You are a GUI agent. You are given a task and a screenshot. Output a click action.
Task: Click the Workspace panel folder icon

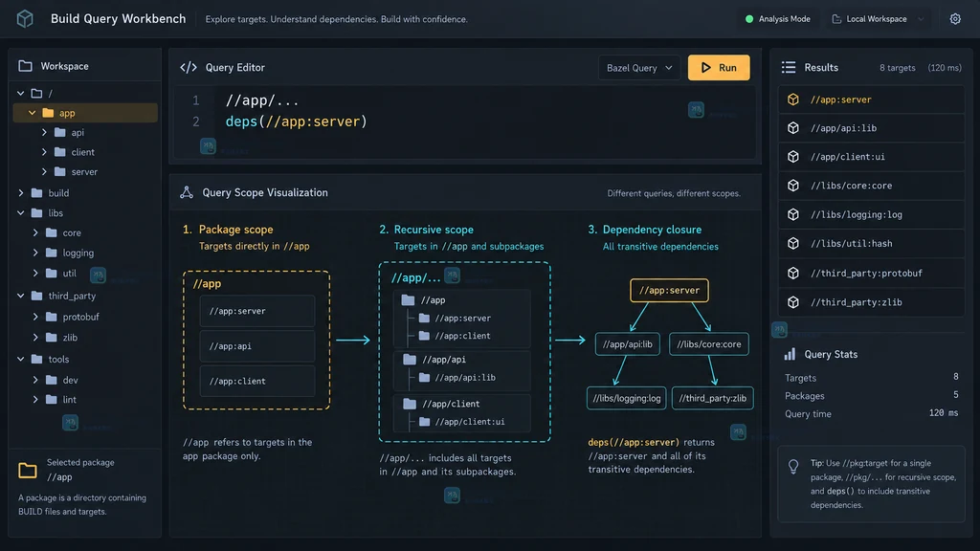coord(25,66)
